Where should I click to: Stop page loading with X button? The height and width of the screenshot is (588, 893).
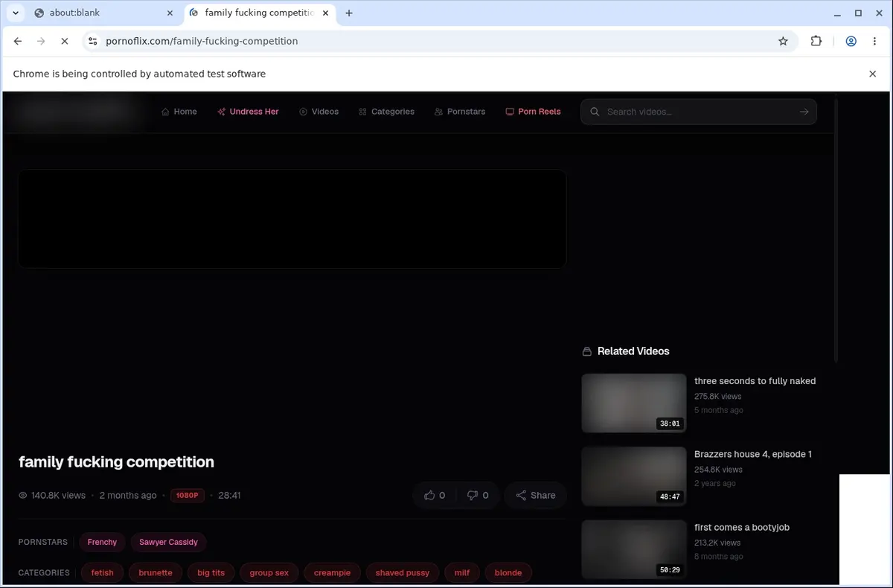tap(65, 42)
